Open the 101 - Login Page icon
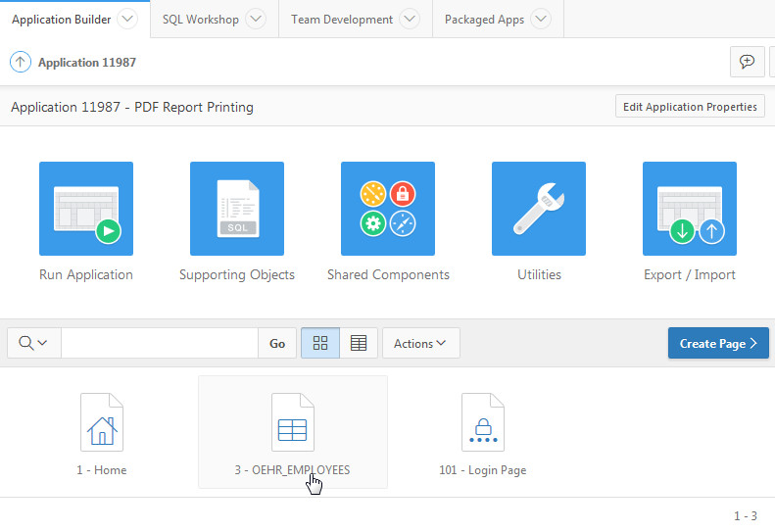This screenshot has height=532, width=775. click(x=482, y=421)
